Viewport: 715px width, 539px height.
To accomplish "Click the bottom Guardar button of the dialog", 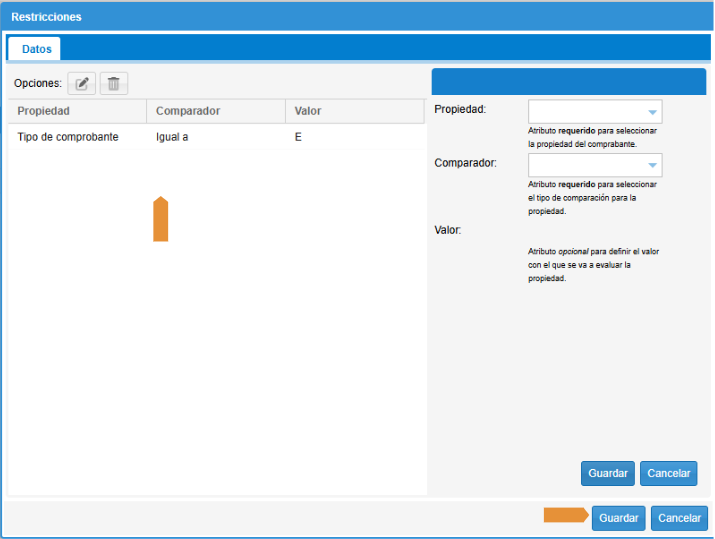I will 618,518.
